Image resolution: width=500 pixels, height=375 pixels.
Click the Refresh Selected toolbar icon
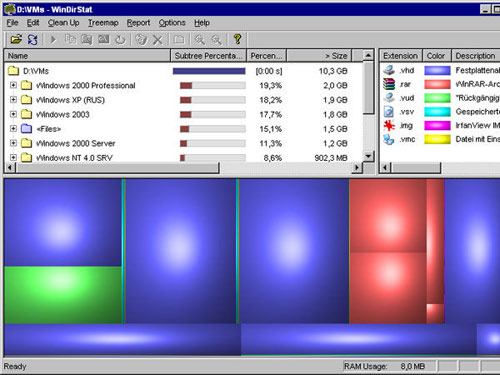pyautogui.click(x=120, y=40)
